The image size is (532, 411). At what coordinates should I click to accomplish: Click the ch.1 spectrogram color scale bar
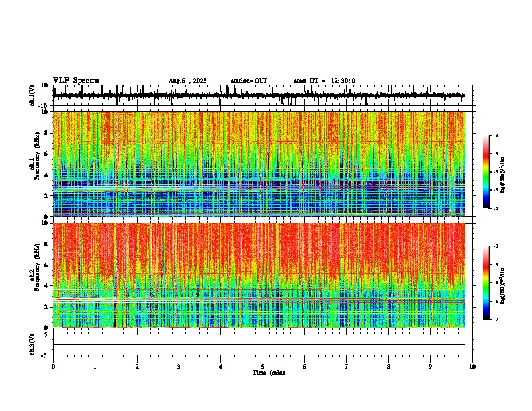(x=486, y=172)
